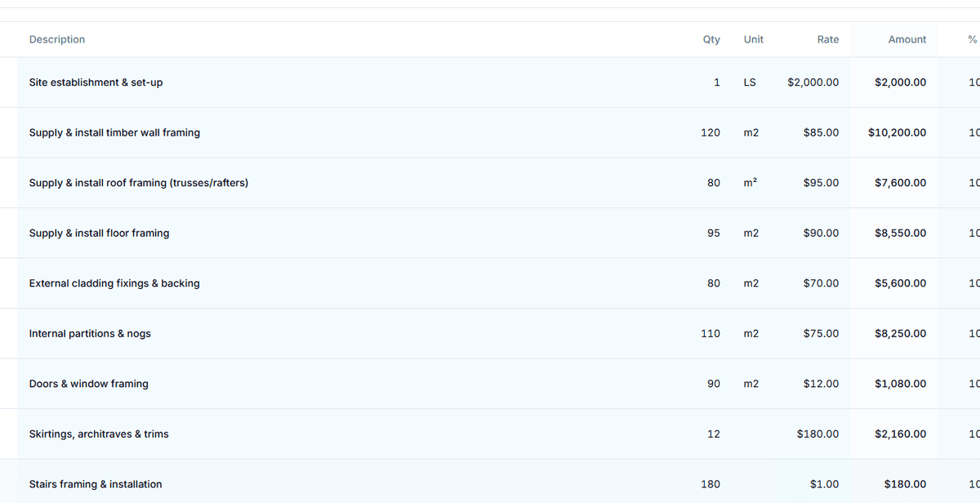Click the $10,200.00 amount cell
The height and width of the screenshot is (503, 980).
[897, 132]
